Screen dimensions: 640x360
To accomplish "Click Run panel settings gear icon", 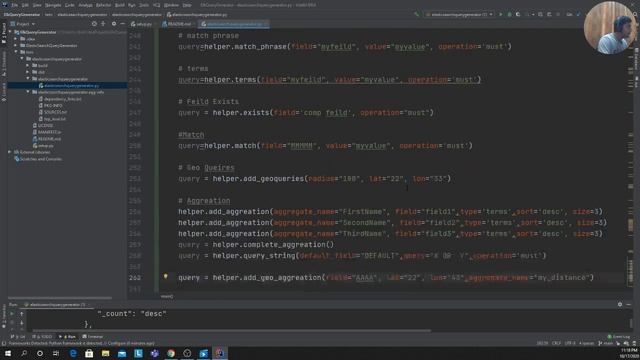I will (x=620, y=304).
